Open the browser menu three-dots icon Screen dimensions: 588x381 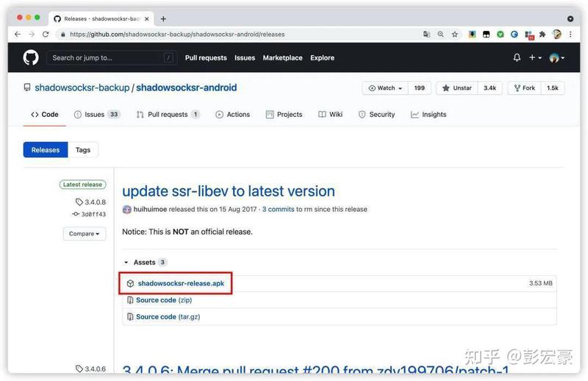click(570, 34)
